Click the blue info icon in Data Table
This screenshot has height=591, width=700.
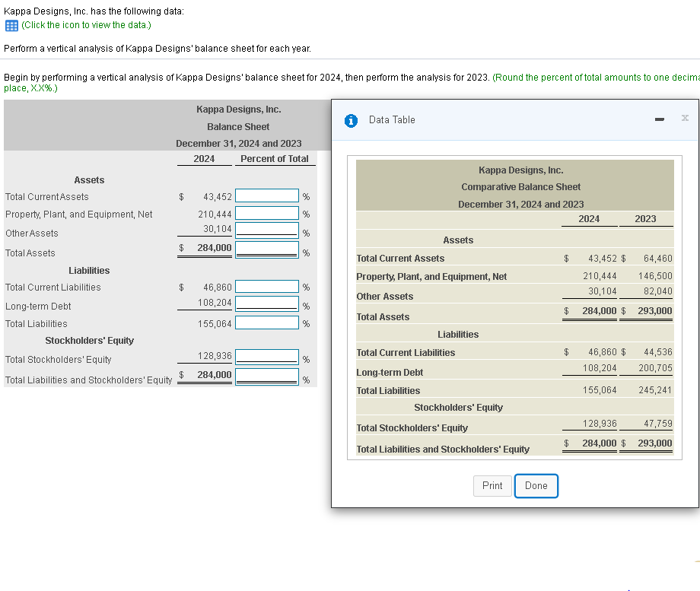pyautogui.click(x=351, y=120)
